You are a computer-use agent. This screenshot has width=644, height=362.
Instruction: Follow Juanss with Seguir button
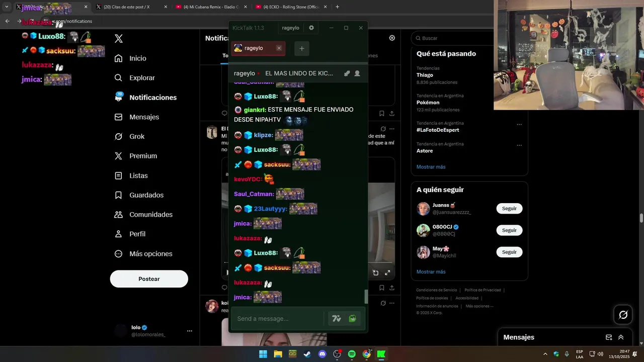pos(509,209)
